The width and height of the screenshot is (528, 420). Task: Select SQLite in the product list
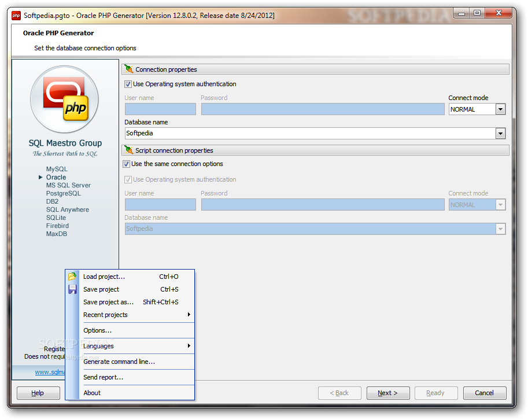point(56,218)
